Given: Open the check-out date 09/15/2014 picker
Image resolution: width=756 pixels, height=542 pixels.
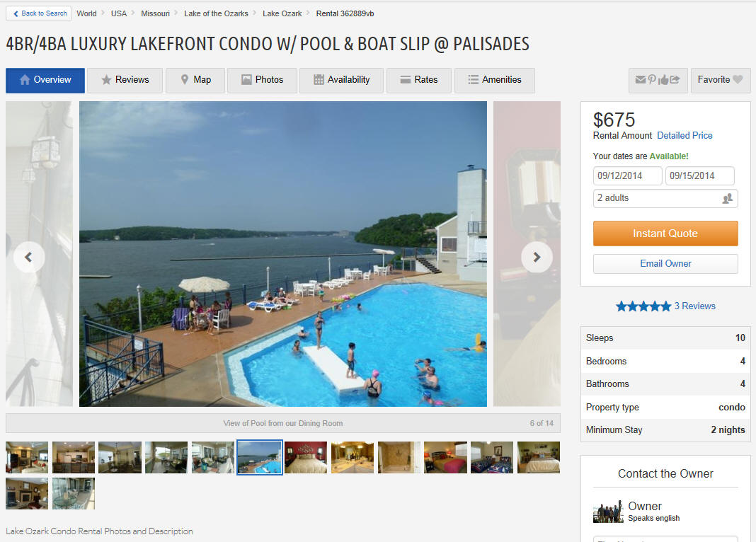Looking at the screenshot, I should click(699, 176).
